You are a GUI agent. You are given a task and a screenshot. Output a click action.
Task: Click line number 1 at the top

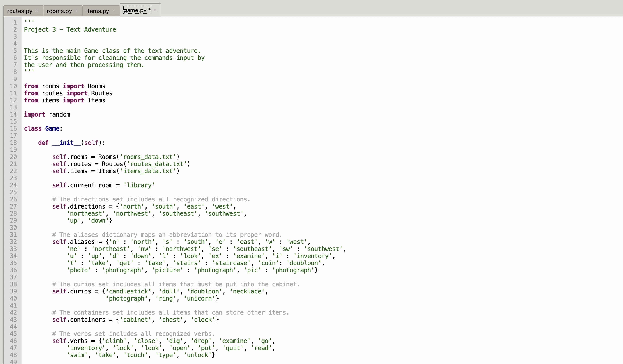coord(15,22)
